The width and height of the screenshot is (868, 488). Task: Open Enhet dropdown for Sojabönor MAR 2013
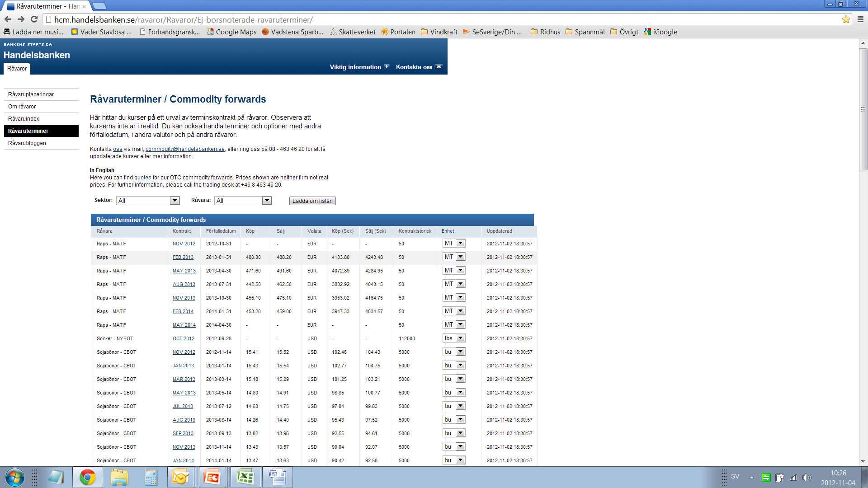(454, 379)
